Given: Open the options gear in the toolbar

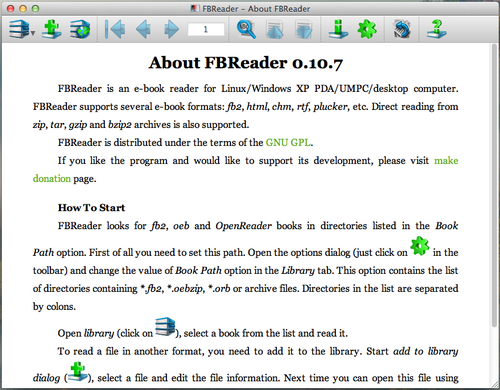Looking at the screenshot, I should 367,29.
